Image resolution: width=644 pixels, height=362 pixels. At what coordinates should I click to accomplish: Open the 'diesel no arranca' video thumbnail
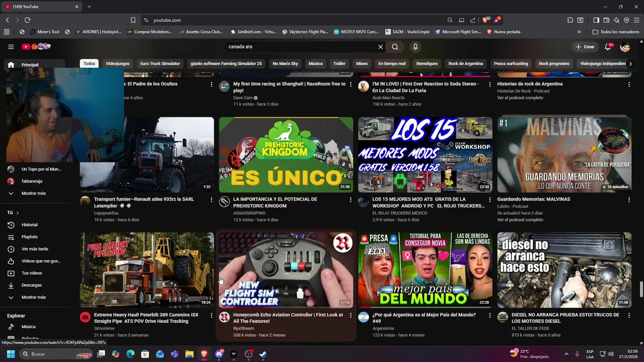[x=564, y=270]
